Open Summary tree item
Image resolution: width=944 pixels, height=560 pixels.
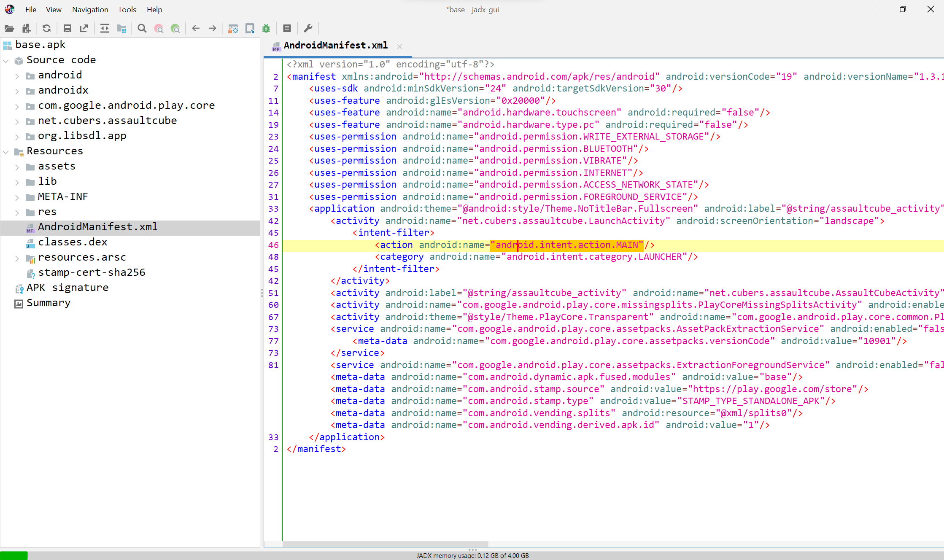(49, 303)
